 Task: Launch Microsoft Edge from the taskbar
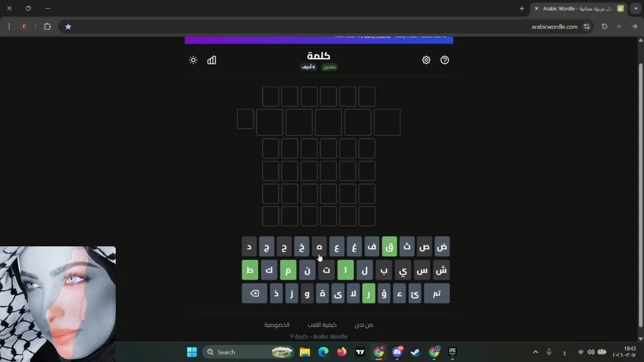coord(323,352)
